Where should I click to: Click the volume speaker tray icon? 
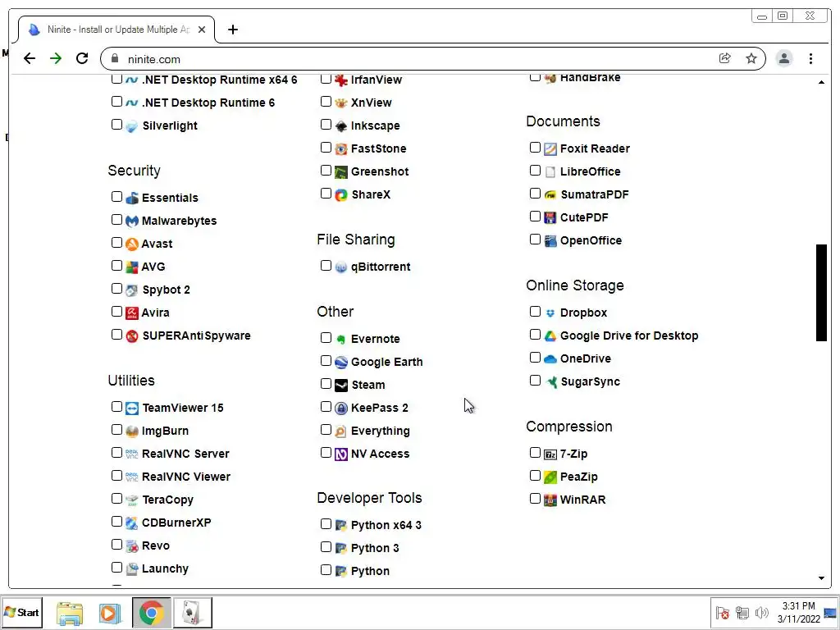coord(761,612)
